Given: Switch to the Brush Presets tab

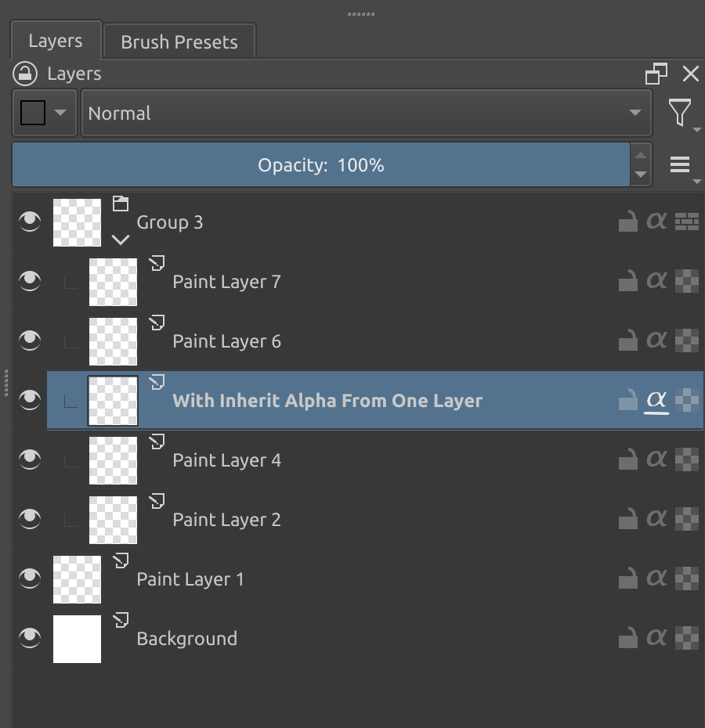Looking at the screenshot, I should click(x=179, y=42).
